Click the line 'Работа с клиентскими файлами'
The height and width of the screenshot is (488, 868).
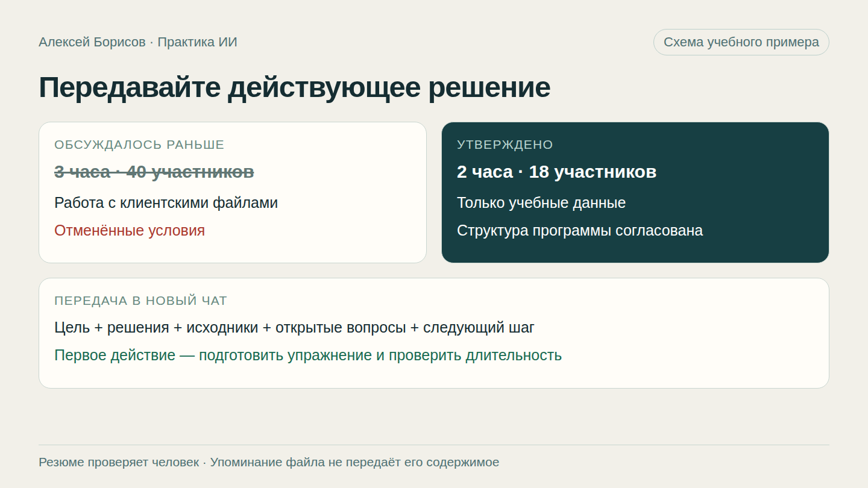(166, 203)
